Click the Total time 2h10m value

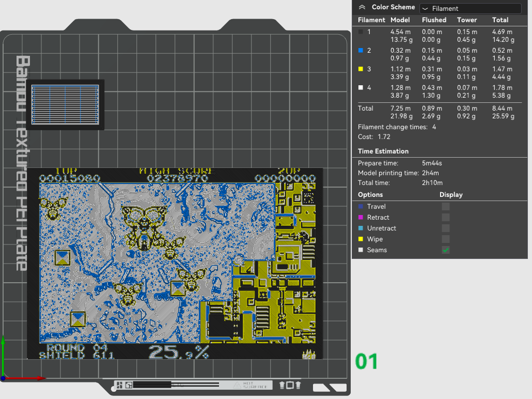point(432,182)
